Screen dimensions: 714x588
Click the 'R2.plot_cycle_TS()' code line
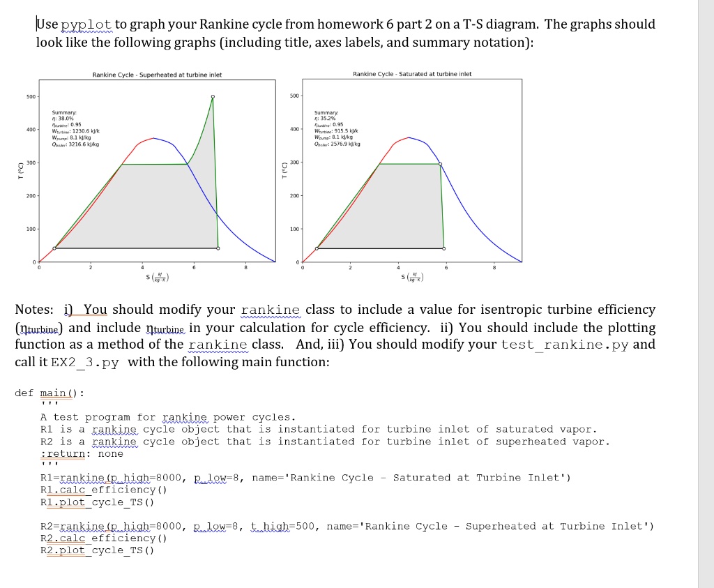97,550
